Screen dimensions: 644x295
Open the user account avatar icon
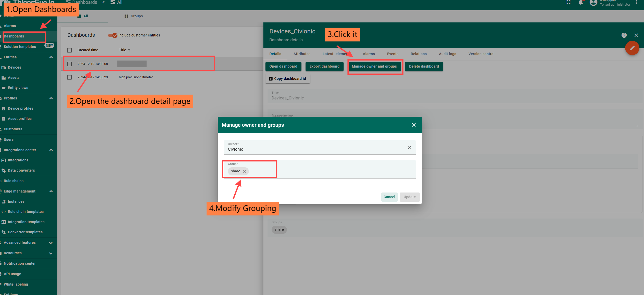click(x=593, y=3)
